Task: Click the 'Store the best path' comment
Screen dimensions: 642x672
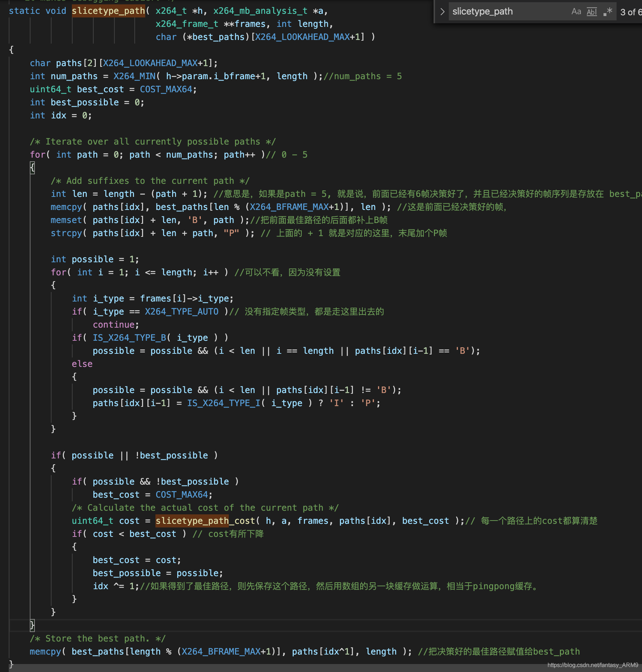Action: 98,639
